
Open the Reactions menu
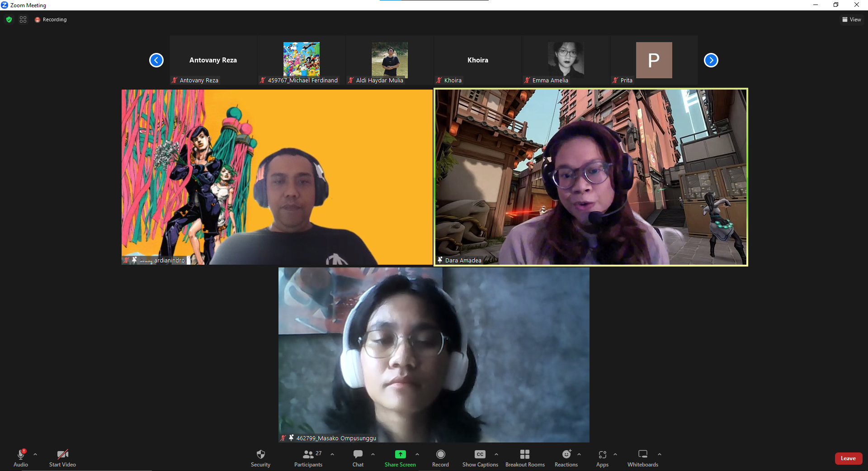(566, 457)
